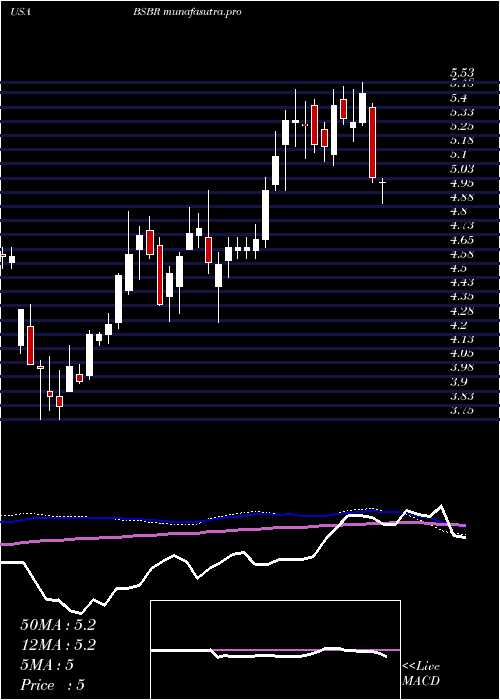This screenshot has width=500, height=700.
Task: Select the 5.03 price axis label
Action: point(462,169)
